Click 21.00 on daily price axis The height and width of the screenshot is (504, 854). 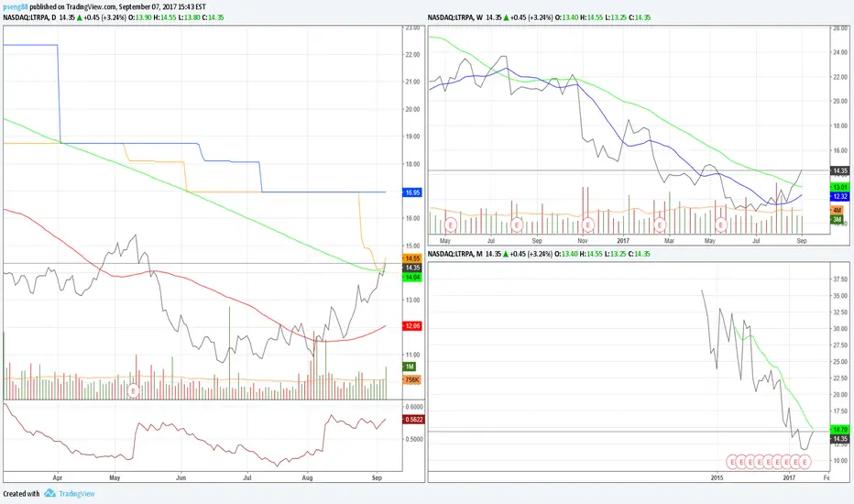click(x=412, y=82)
